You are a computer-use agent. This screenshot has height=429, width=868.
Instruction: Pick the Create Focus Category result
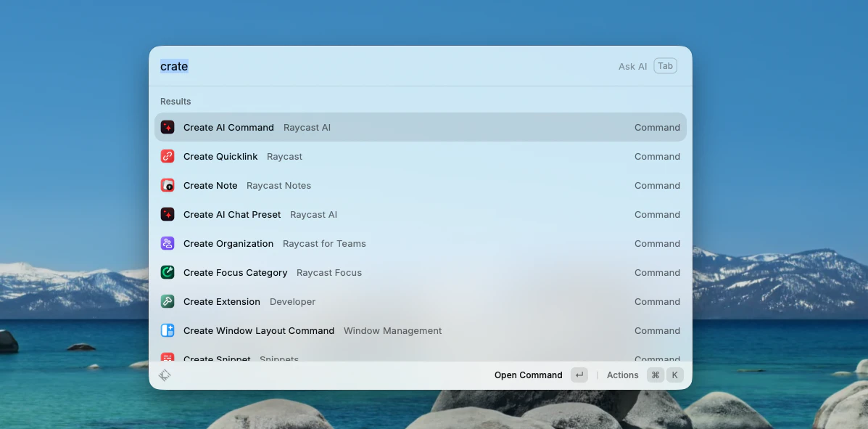coord(421,273)
